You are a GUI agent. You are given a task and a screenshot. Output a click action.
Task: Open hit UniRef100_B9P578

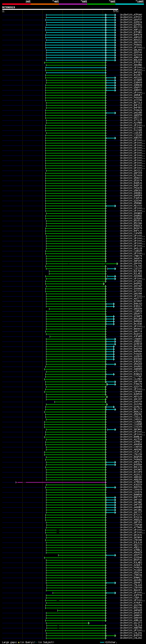click(131, 35)
